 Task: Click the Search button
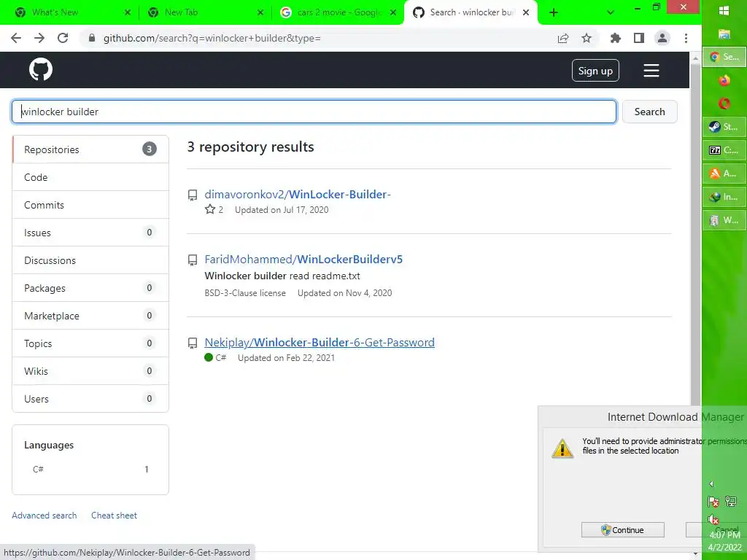649,112
